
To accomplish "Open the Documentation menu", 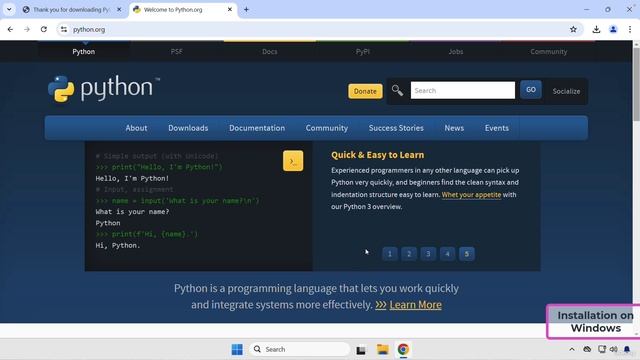I will tap(257, 128).
